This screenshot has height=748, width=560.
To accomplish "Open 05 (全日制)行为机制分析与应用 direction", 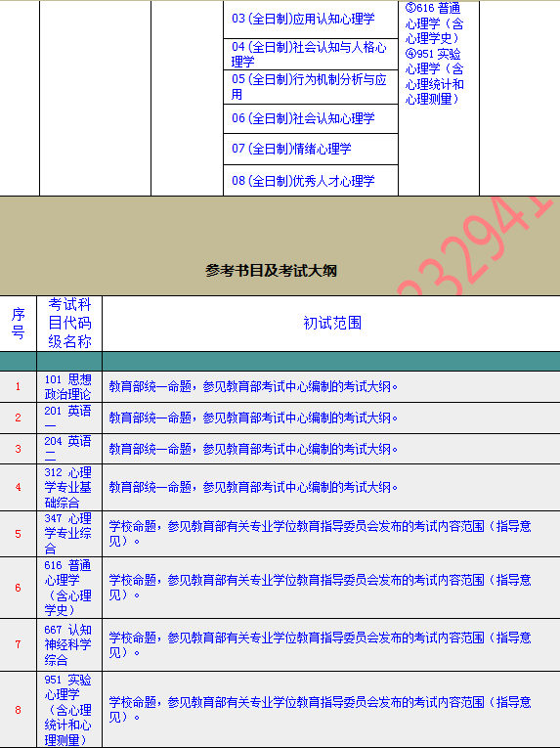I will (309, 87).
